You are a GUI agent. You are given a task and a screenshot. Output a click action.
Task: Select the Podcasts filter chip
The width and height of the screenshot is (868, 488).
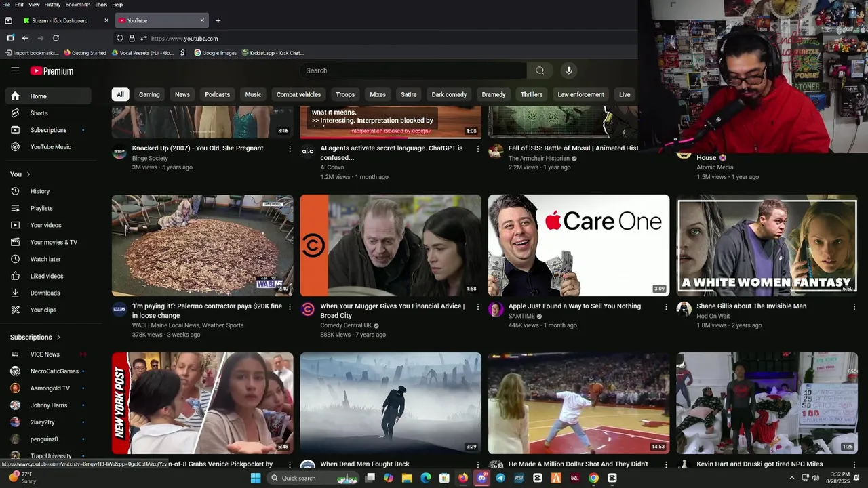click(217, 94)
